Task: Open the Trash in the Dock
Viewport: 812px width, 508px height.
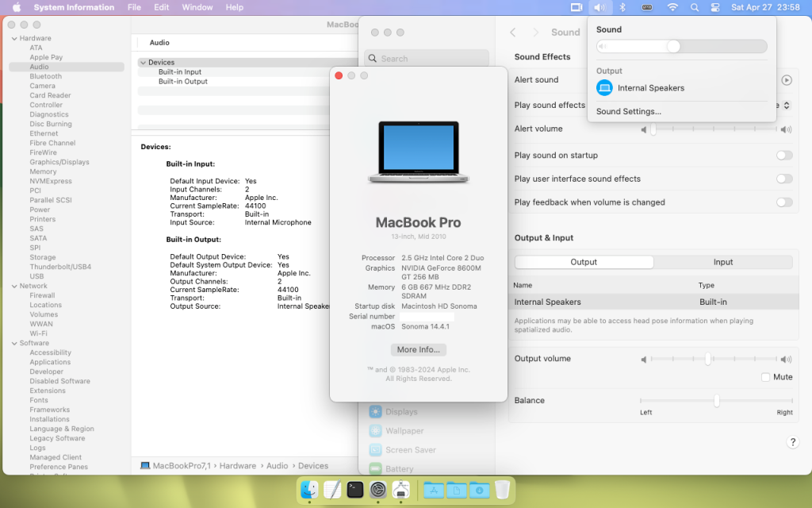Action: [502, 490]
